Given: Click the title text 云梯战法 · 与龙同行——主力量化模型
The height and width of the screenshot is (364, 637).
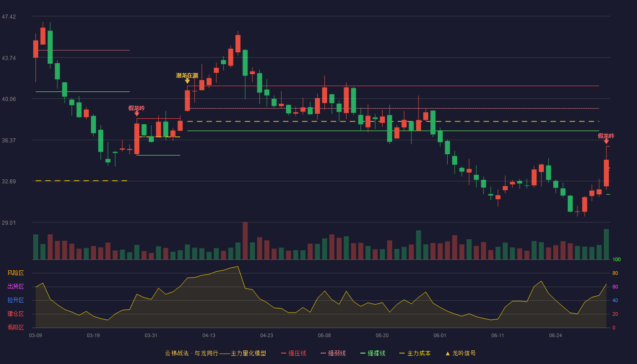Looking at the screenshot, I should pos(215,353).
